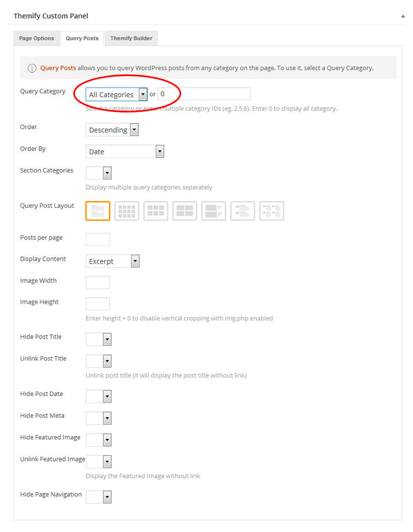Viewport: 413px width, 532px height.
Task: Click the 'Themify Custom Panel' heading
Action: pyautogui.click(x=51, y=16)
